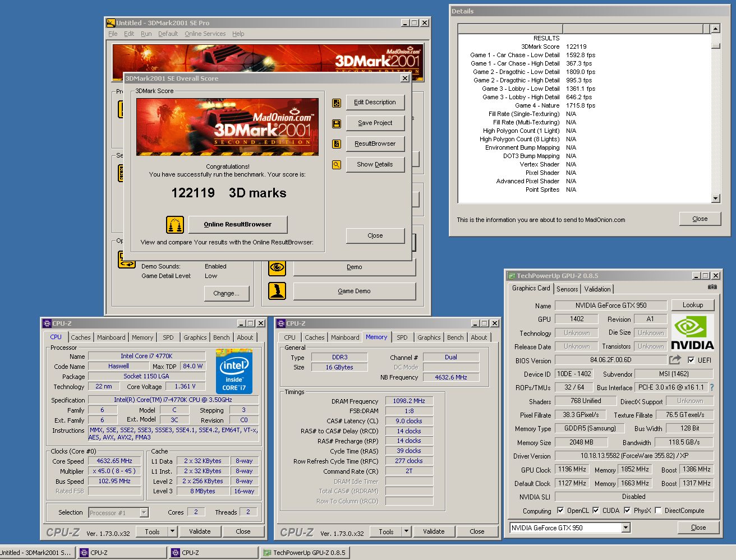Screen dimensions: 736x560
Task: Click the ResultBrowser icon beside its button
Action: [x=337, y=144]
